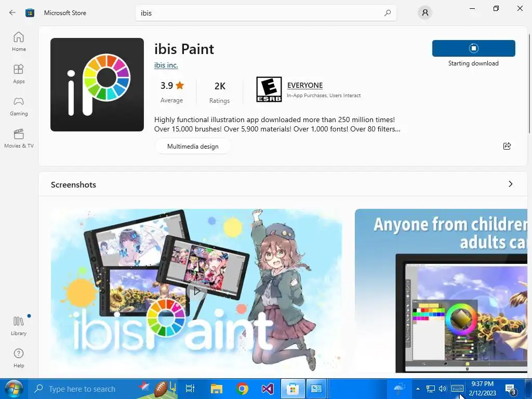
Task: Click the Multimedia design category button
Action: [193, 146]
